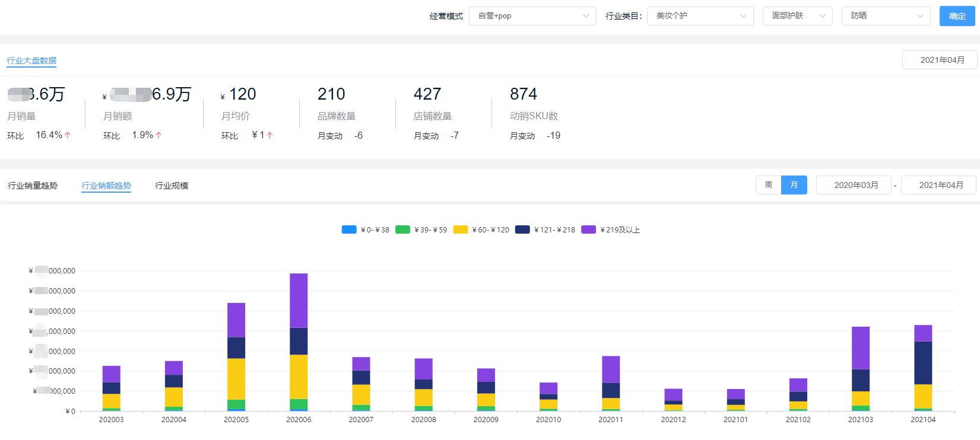Select the 月 (month) granularity toggle
The image size is (980, 440).
794,185
